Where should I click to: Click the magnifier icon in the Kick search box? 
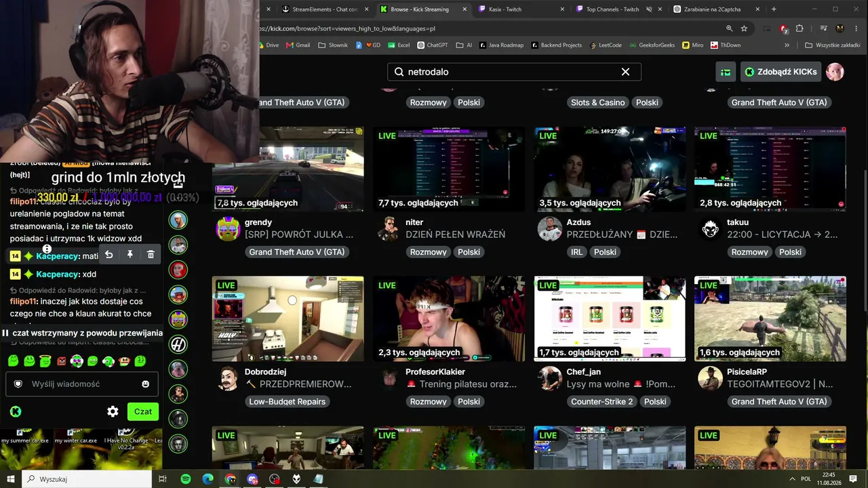point(399,72)
